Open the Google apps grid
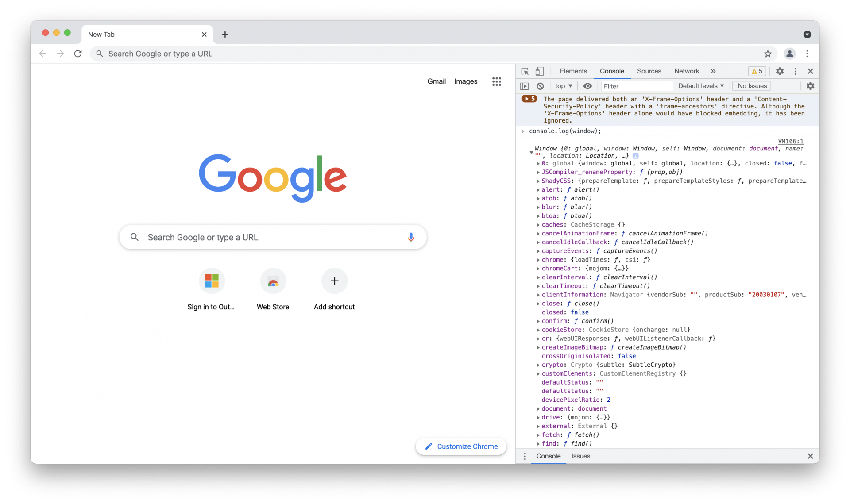850x504 pixels. point(496,81)
